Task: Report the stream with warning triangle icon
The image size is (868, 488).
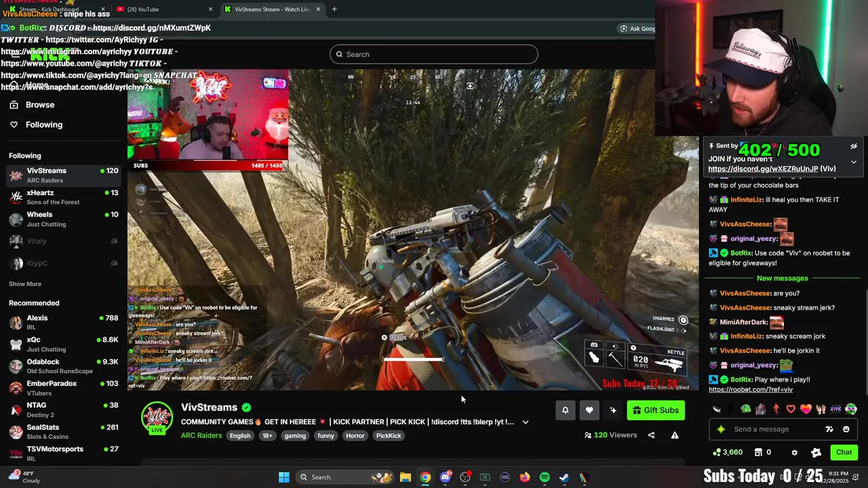Action: (x=675, y=435)
